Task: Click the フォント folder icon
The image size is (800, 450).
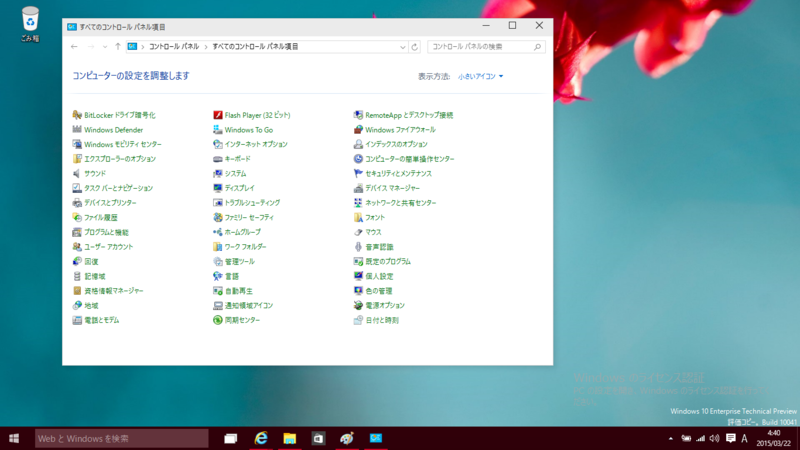Action: [358, 217]
